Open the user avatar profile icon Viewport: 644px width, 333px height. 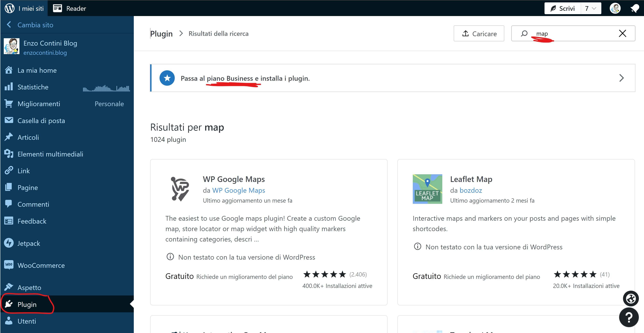[615, 9]
